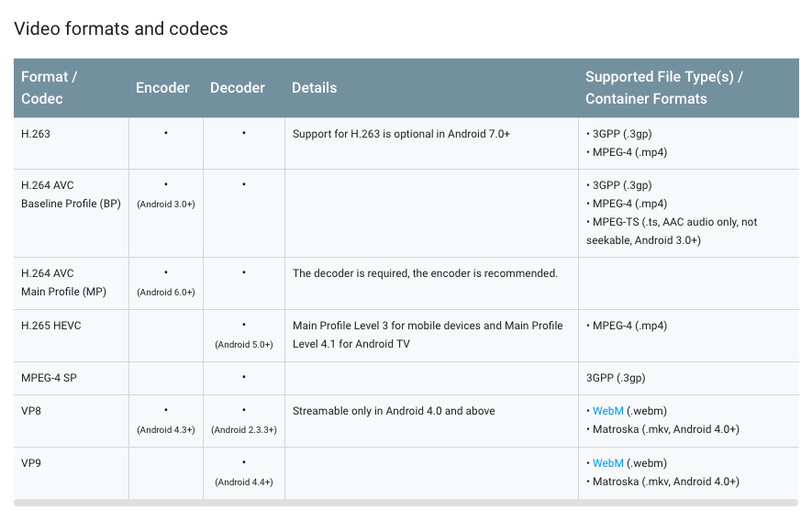Click '3GPP (.3gp)' in MPEG-4 SP row

(616, 378)
